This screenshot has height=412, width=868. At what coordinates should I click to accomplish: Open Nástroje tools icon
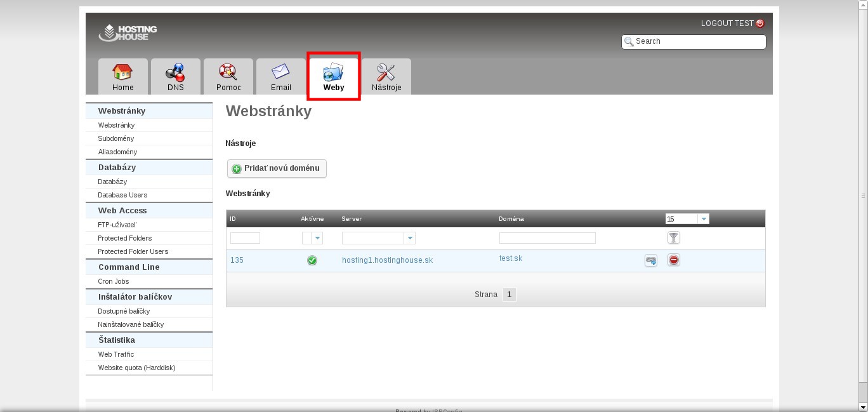(386, 72)
